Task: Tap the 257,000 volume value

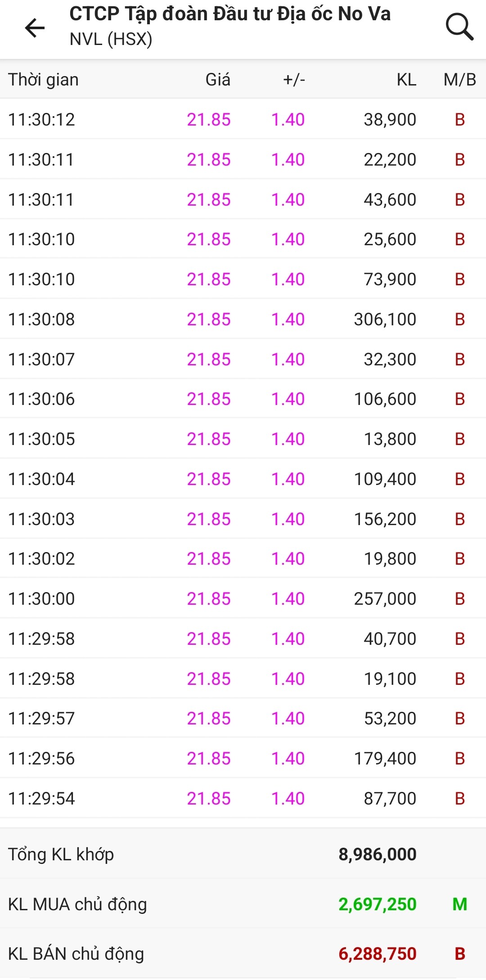Action: point(385,599)
